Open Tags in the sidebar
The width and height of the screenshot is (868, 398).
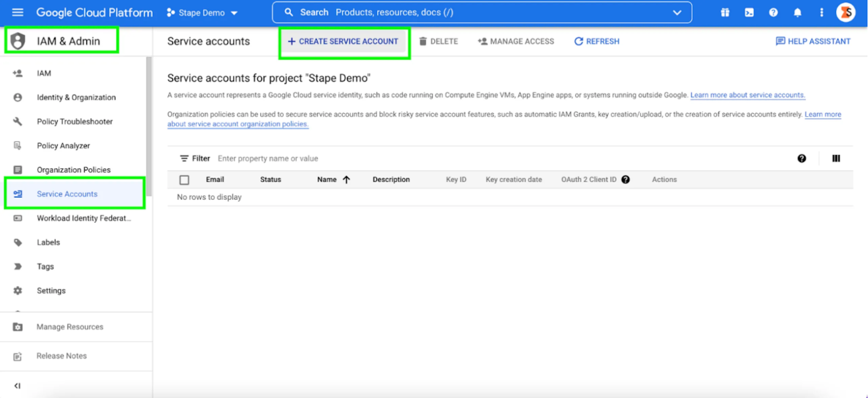coord(46,267)
